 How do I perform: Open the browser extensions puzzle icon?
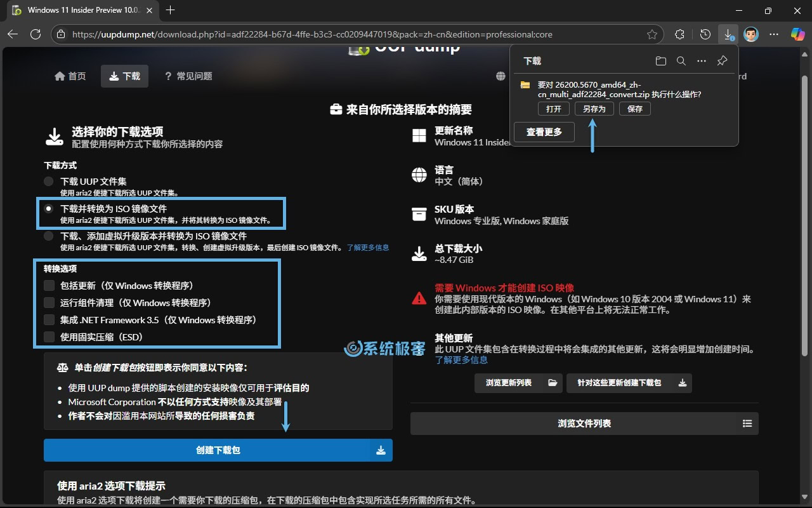click(x=679, y=34)
